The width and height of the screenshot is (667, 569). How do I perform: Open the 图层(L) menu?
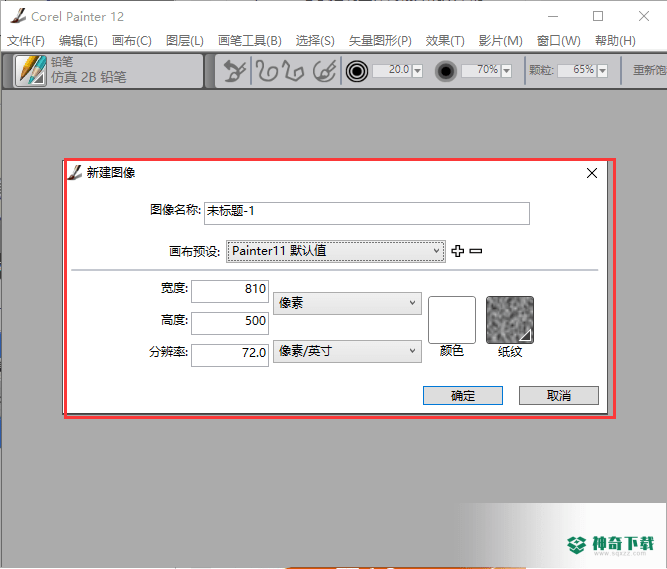pyautogui.click(x=185, y=41)
